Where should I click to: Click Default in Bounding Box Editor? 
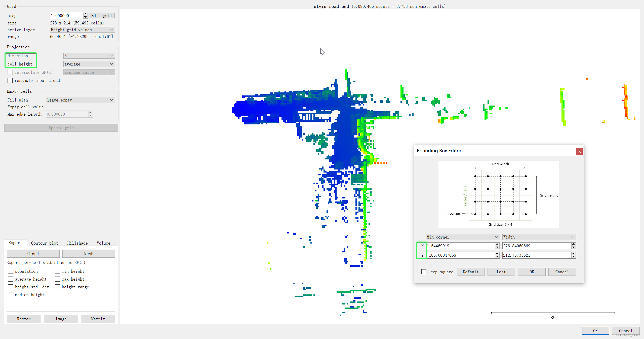[x=471, y=272]
